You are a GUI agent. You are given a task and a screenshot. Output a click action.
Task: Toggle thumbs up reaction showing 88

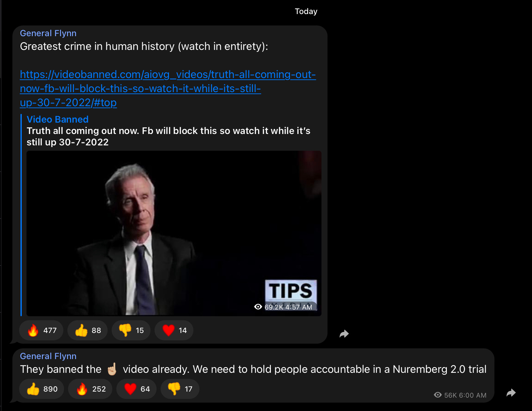[x=87, y=330]
